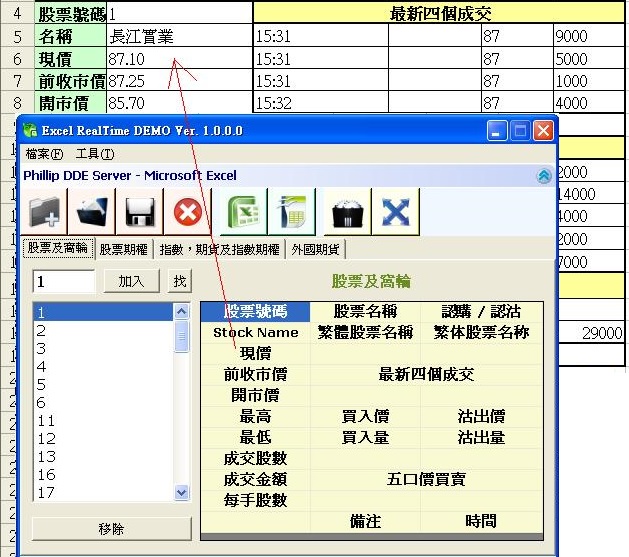Click the floppy disk save icon
This screenshot has height=557, width=629.
140,212
